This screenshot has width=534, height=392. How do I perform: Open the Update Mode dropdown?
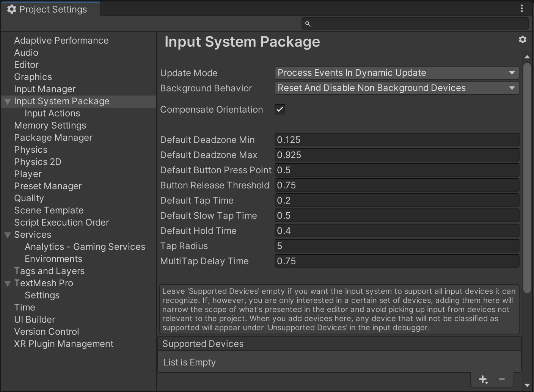coord(397,73)
